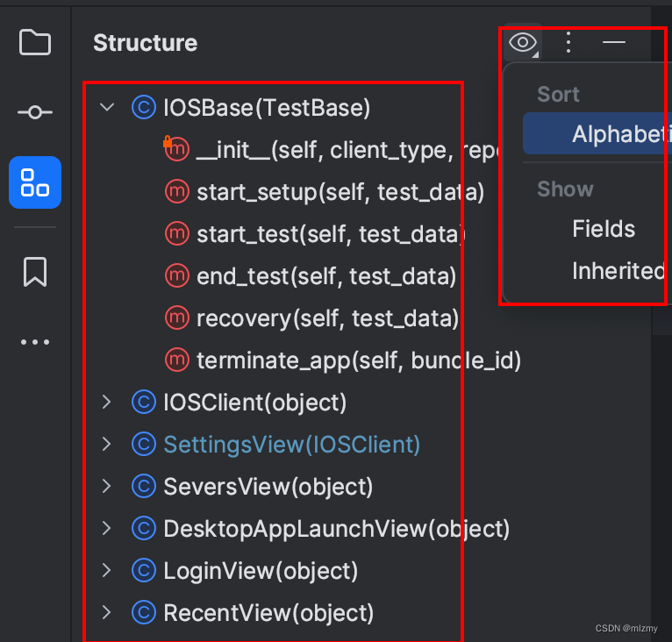This screenshot has width=672, height=642.
Task: Select IOSBase(TestBase) in the structure tree
Action: pos(267,108)
